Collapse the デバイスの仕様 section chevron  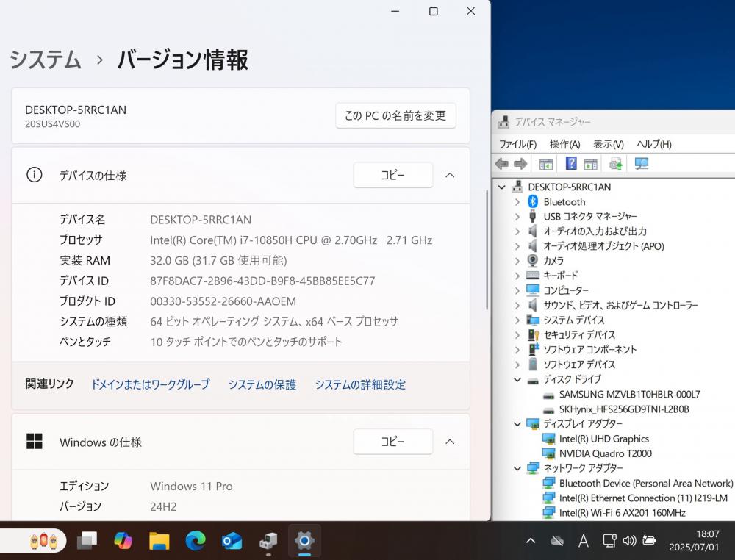pos(450,175)
